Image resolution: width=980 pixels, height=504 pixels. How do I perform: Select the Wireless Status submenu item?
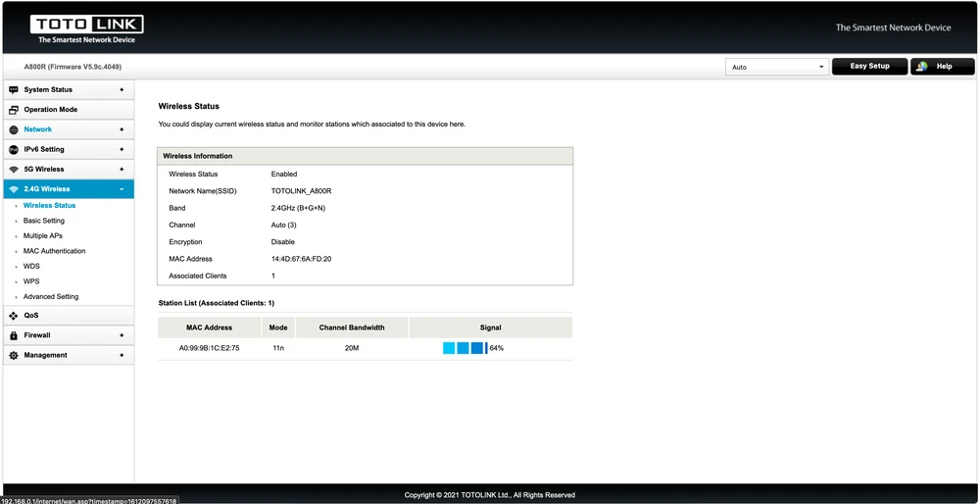(49, 205)
